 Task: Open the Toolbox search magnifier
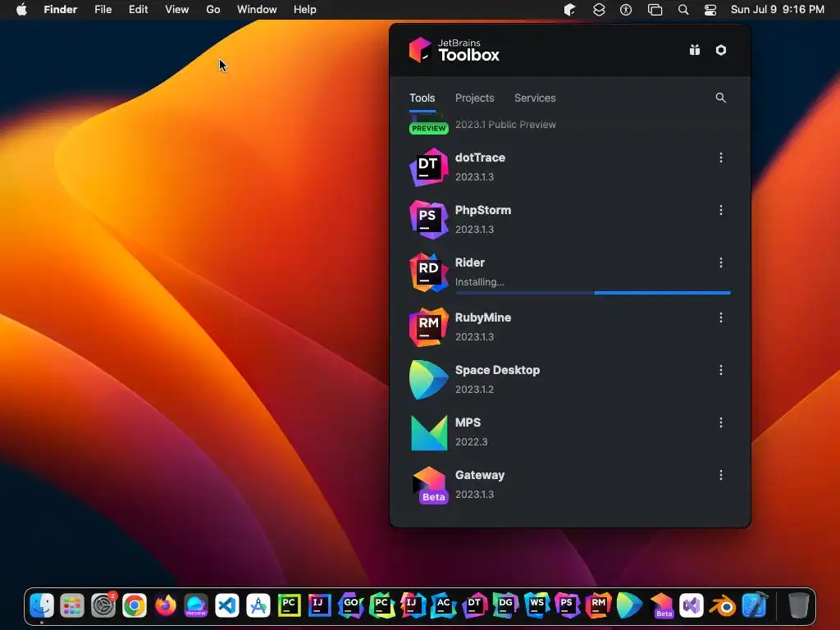tap(720, 98)
